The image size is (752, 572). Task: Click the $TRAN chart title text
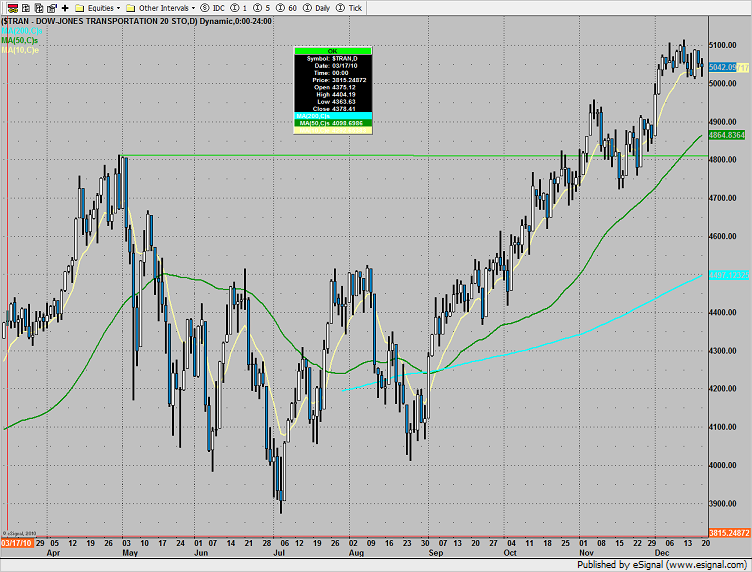[136, 21]
